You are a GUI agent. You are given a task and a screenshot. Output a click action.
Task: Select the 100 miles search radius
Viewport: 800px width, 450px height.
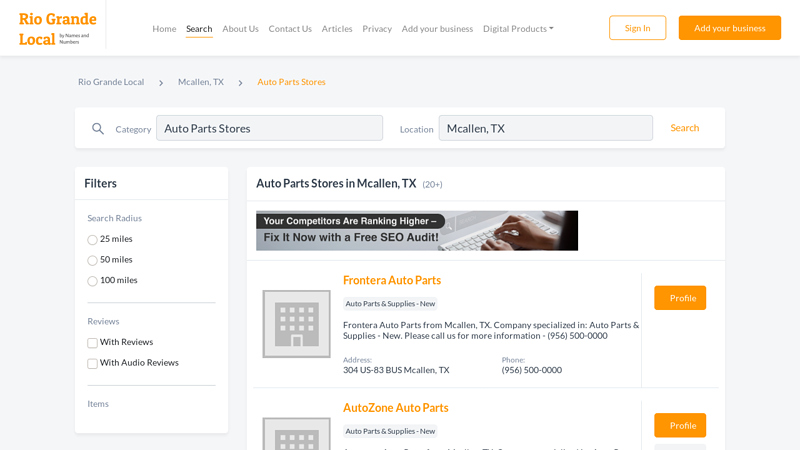point(92,281)
